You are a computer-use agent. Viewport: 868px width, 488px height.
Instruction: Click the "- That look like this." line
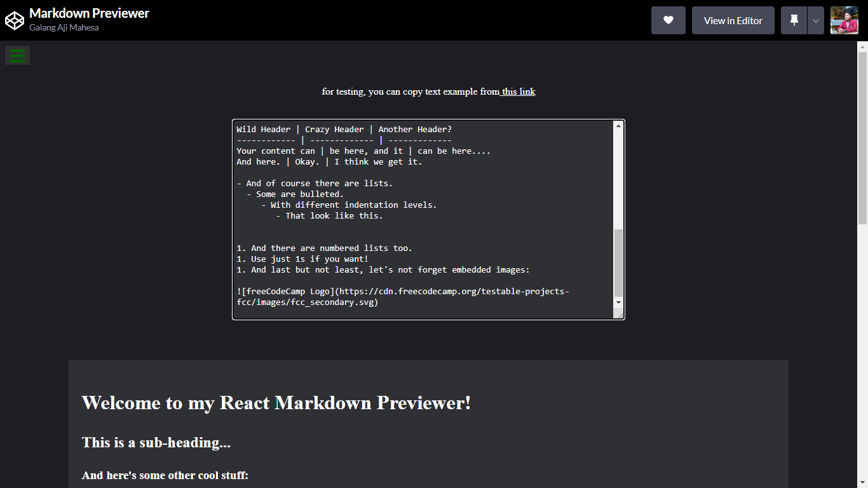(329, 215)
